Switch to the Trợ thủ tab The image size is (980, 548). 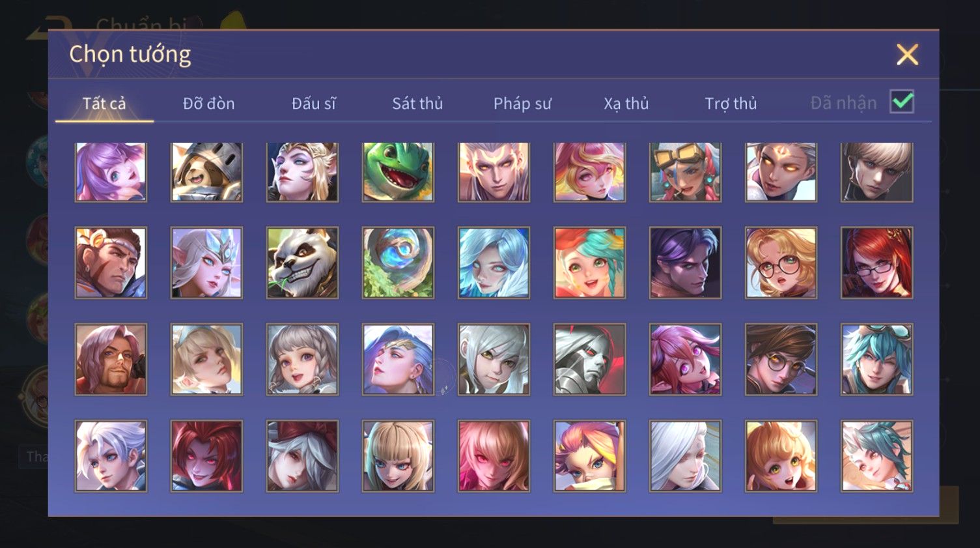point(731,103)
